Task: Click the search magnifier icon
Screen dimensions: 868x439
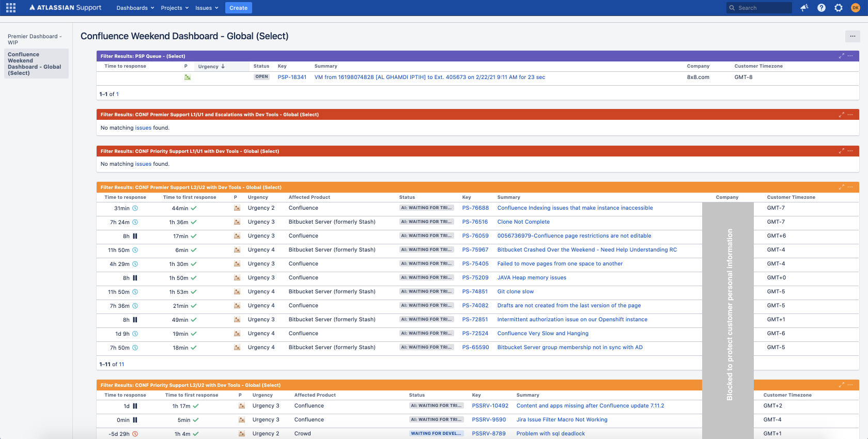Action: coord(732,8)
